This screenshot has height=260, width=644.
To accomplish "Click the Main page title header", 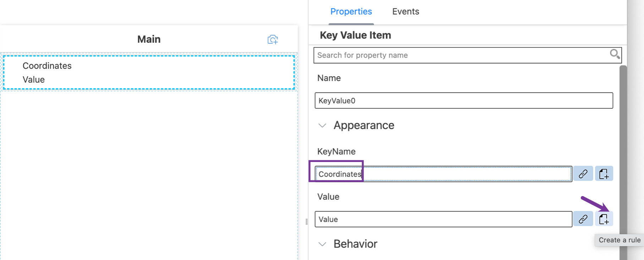I will pyautogui.click(x=149, y=39).
